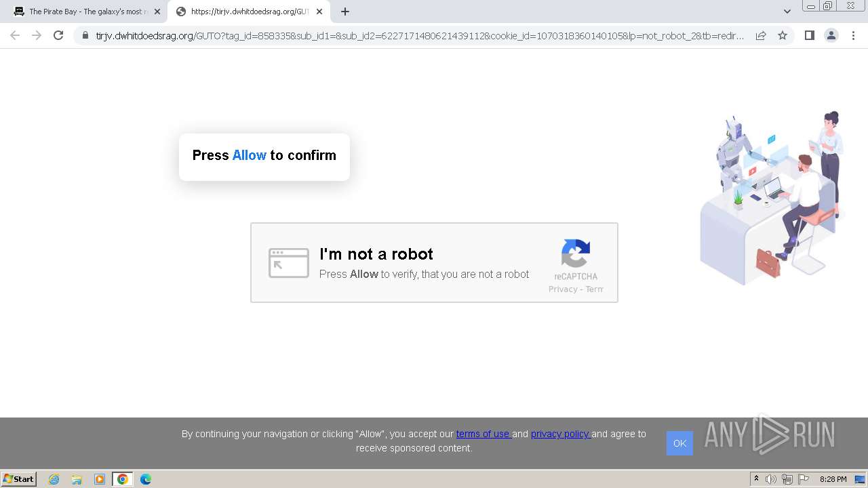
Task: Switch to The Pirate Bay tab
Action: coord(86,12)
